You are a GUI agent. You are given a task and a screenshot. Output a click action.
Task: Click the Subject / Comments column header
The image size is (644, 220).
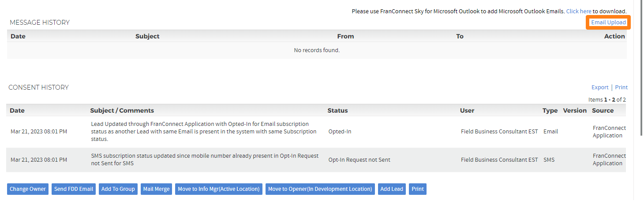122,110
